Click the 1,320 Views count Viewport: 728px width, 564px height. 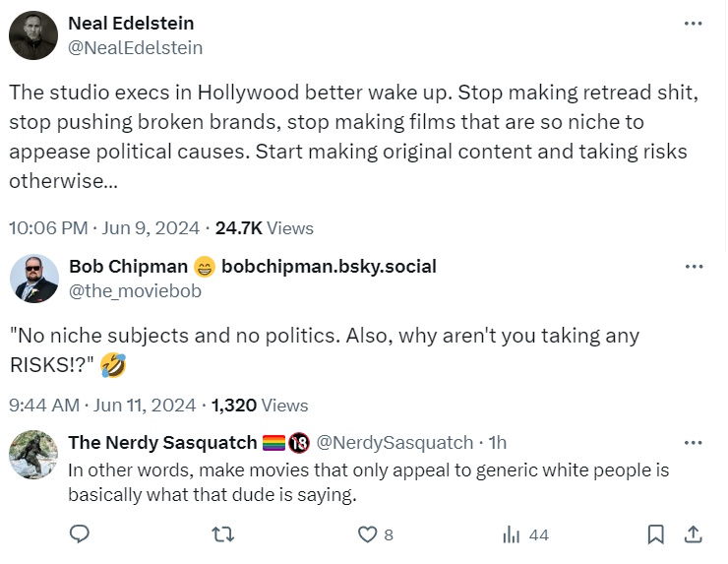click(260, 405)
